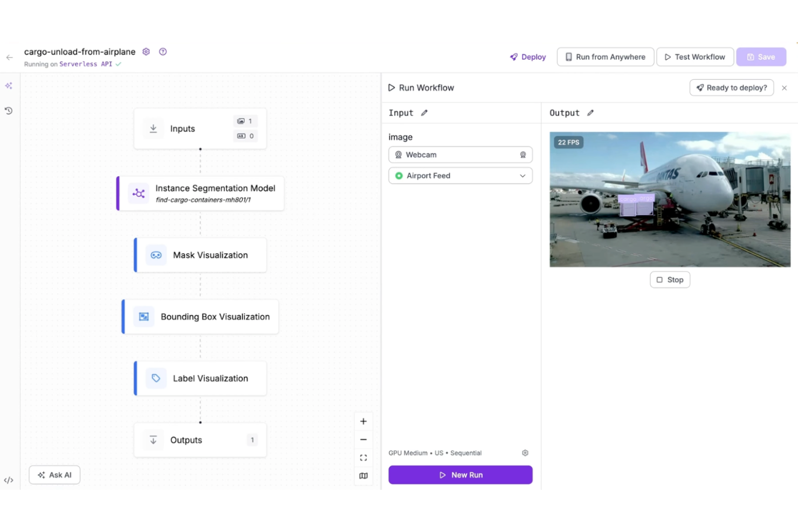Viewport: 798px width, 532px height.
Task: Zoom out of the canvas with the minus icon
Action: tap(363, 439)
